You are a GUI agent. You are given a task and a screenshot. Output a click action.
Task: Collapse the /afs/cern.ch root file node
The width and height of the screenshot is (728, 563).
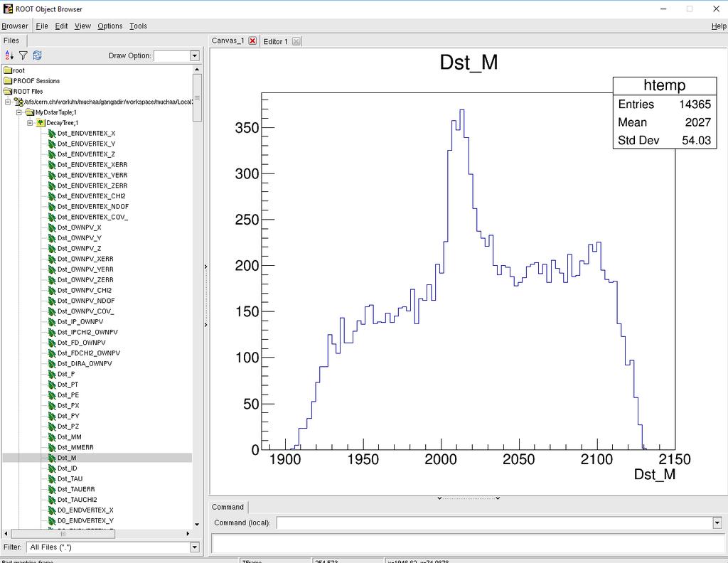[x=8, y=102]
